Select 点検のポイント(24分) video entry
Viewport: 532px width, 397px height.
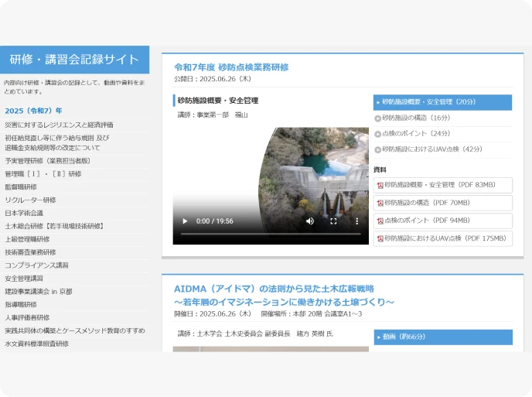[442, 134]
